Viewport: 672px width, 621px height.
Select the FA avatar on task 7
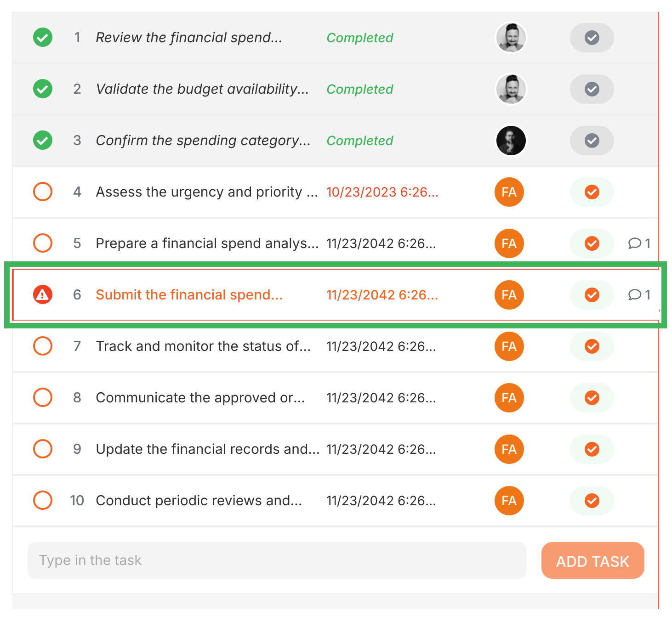[x=509, y=346]
